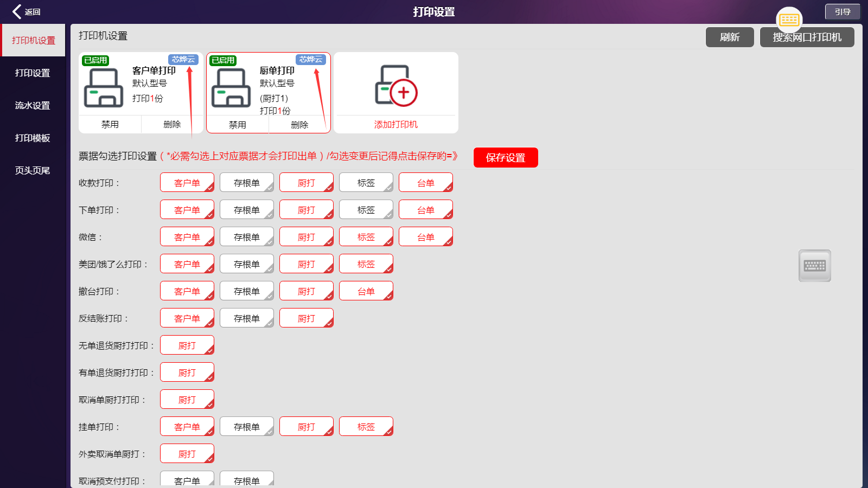Switch to 流水设置 sidebar tab
This screenshot has height=488, width=868.
33,105
